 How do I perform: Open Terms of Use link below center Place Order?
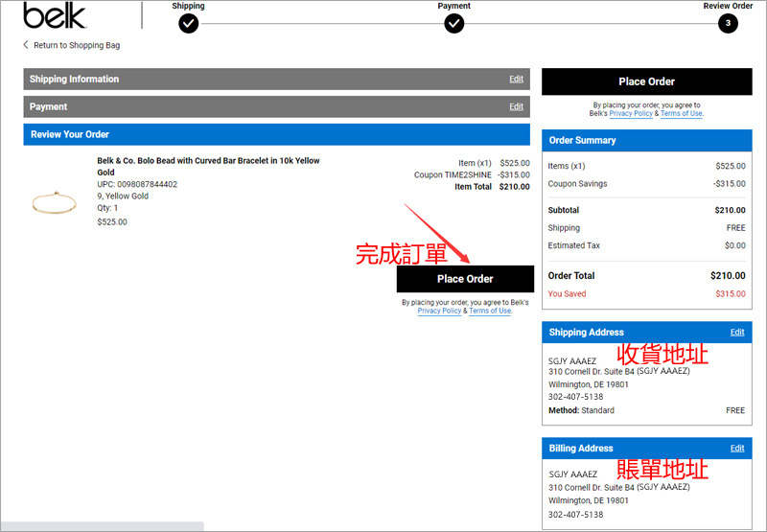(489, 312)
